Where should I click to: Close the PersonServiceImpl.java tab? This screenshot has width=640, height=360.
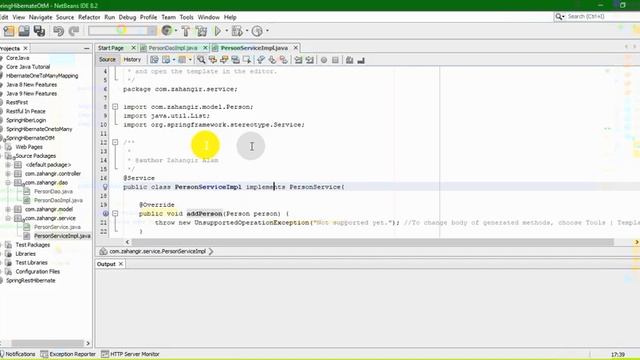[296, 48]
